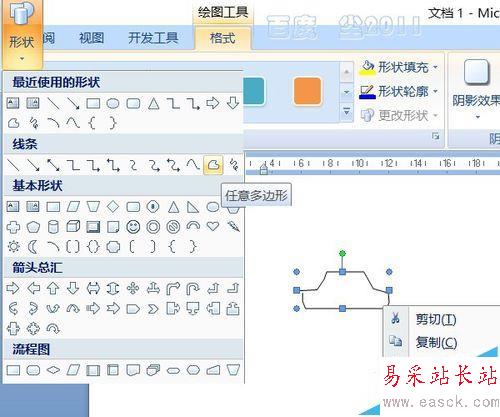
Task: Select the donut shape
Action: pos(153,227)
